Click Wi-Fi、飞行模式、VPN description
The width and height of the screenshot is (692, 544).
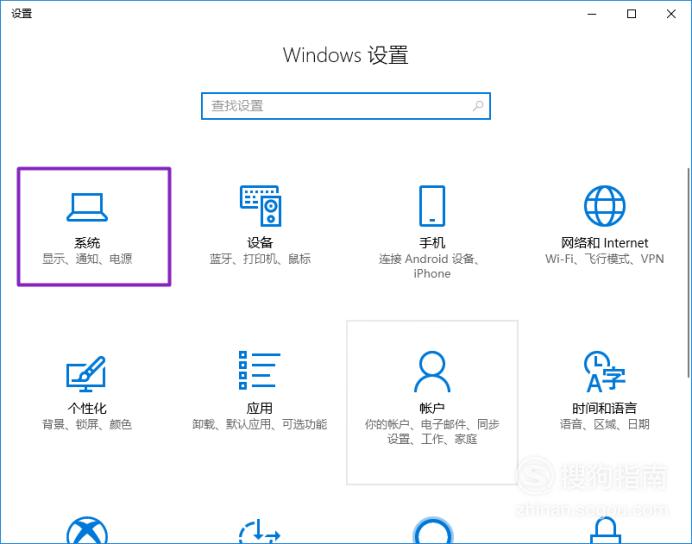pyautogui.click(x=605, y=259)
